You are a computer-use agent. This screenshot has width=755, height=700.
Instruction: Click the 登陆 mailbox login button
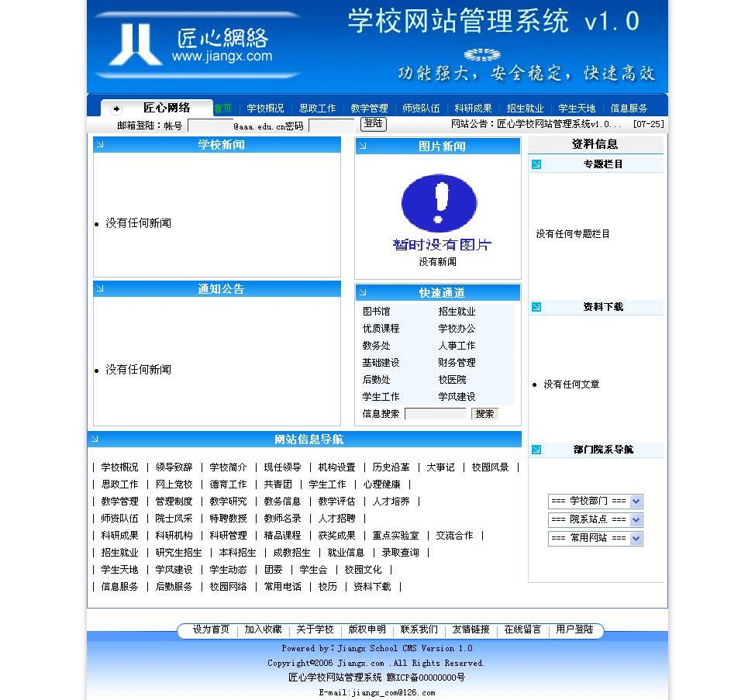click(374, 124)
